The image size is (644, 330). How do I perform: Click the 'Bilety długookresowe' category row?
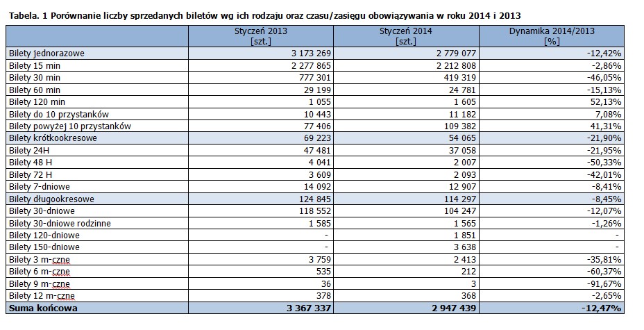coord(315,199)
